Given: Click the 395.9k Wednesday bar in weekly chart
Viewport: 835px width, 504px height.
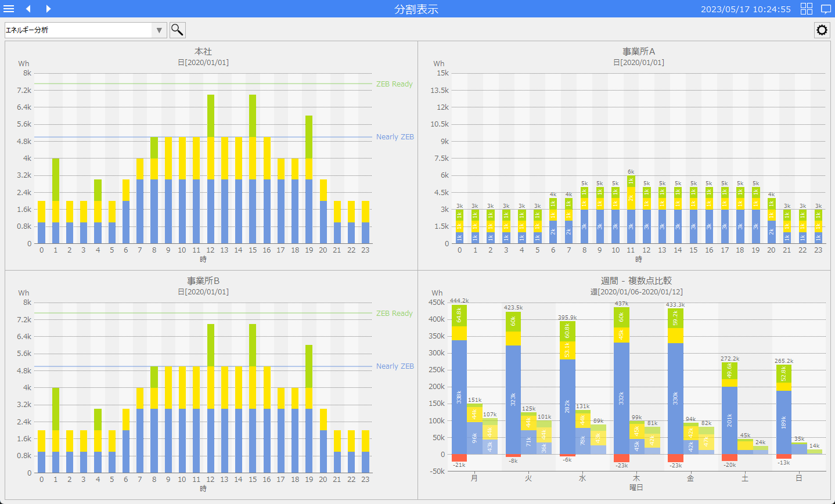Looking at the screenshot, I should click(567, 387).
